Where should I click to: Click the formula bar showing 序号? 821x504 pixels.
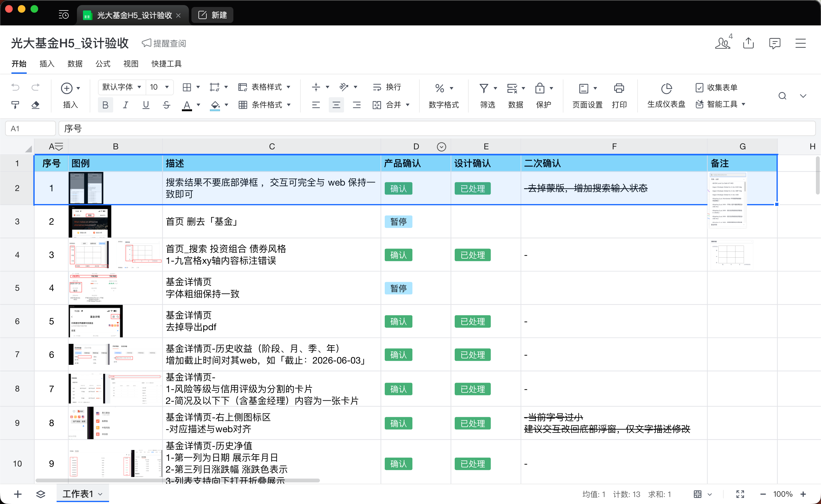[x=437, y=129]
